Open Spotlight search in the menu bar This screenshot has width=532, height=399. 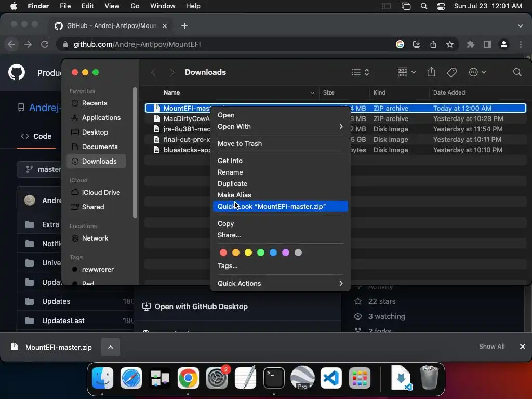424,6
